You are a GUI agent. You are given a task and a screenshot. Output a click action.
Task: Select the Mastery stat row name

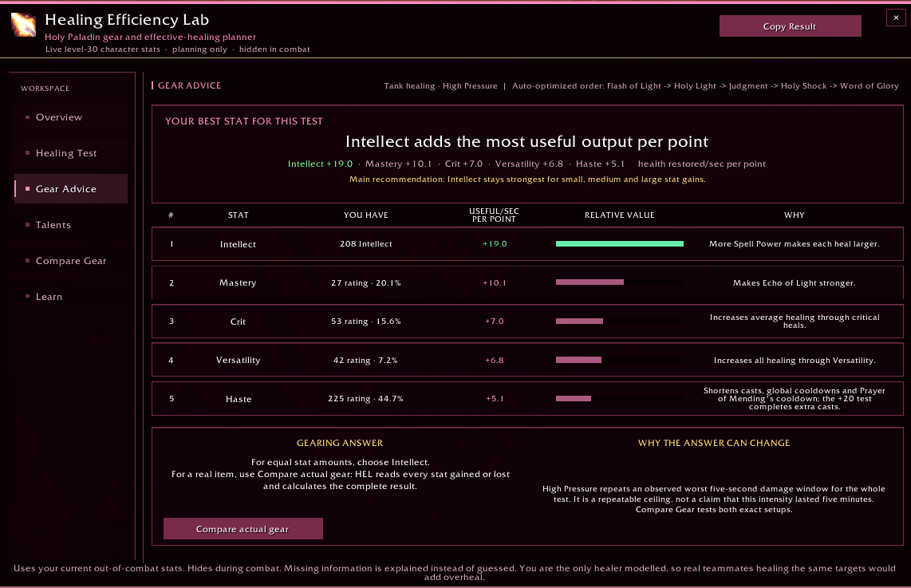[x=238, y=282]
